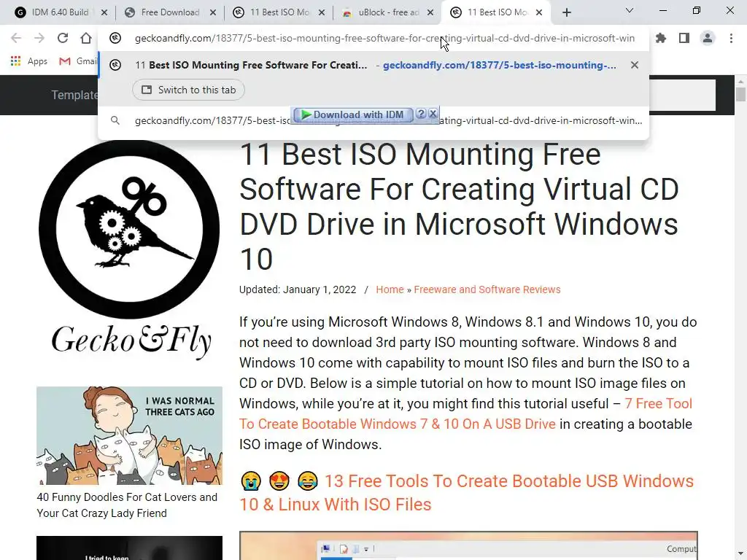Screen dimensions: 747x560
Task: Click the address bar URL text
Action: coord(384,38)
